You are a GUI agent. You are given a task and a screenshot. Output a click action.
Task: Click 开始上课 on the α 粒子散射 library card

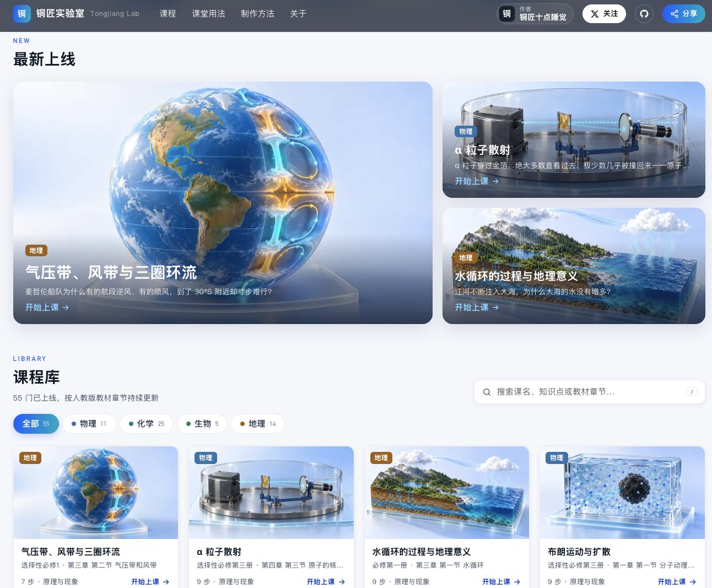(x=326, y=582)
